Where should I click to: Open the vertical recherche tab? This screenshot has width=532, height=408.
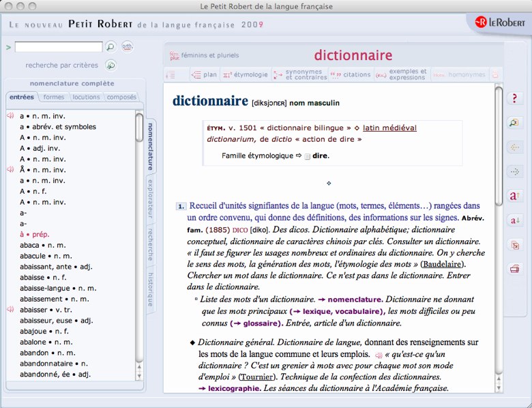tap(150, 245)
